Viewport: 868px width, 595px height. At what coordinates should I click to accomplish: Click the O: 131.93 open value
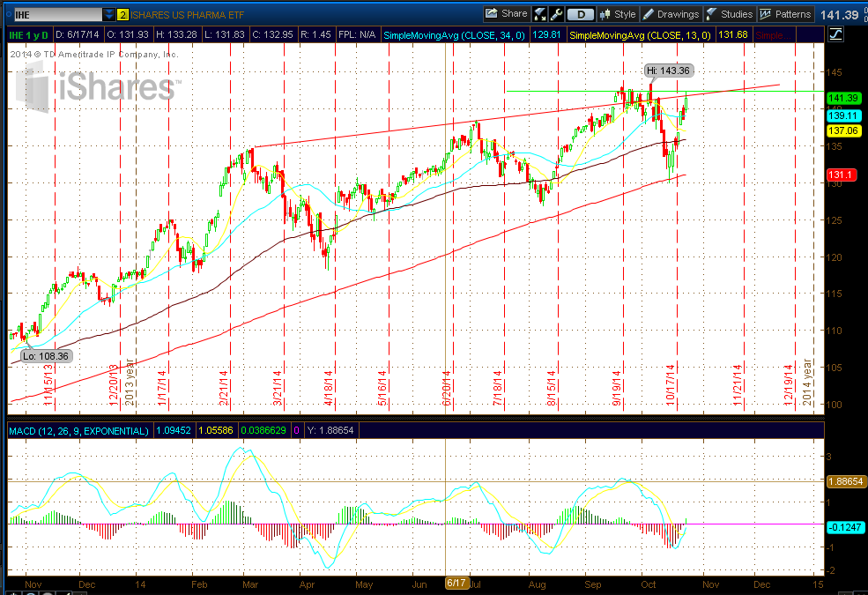(128, 35)
